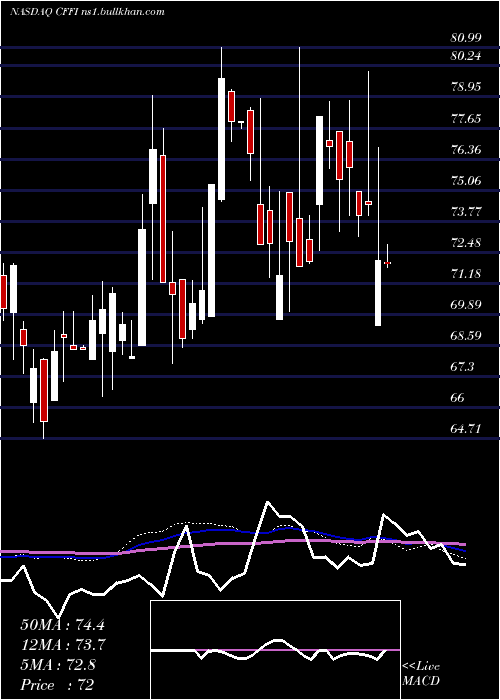Click the 77.65 price axis label

pos(466,119)
